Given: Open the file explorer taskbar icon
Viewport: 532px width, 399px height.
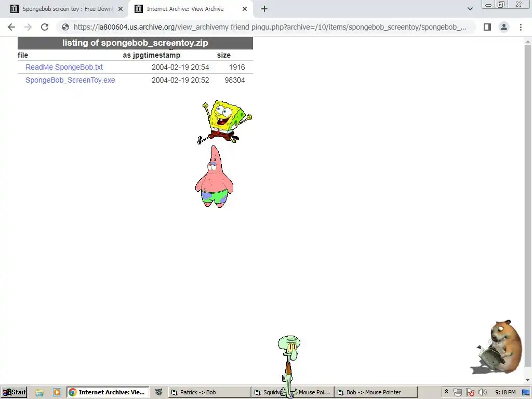Looking at the screenshot, I should point(39,393).
